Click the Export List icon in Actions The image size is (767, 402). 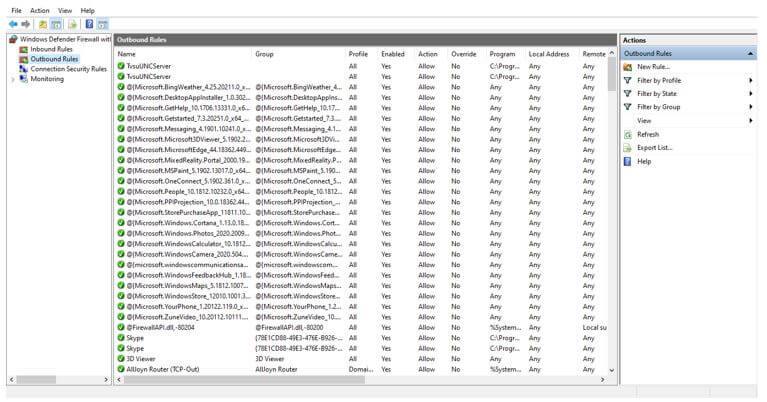point(628,148)
